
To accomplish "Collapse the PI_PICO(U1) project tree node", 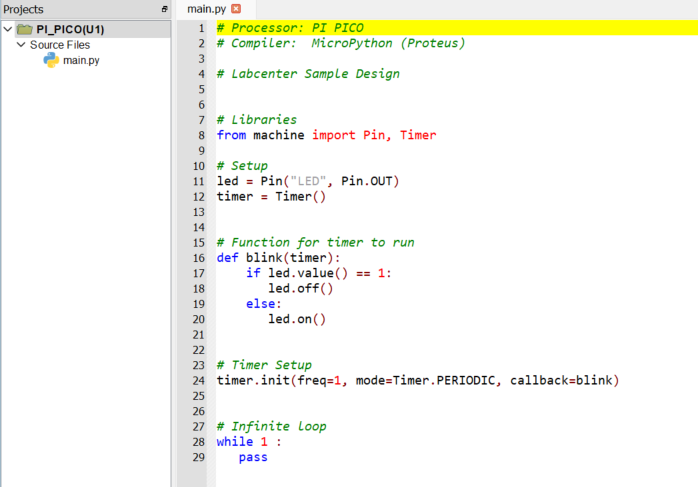I will pyautogui.click(x=8, y=29).
